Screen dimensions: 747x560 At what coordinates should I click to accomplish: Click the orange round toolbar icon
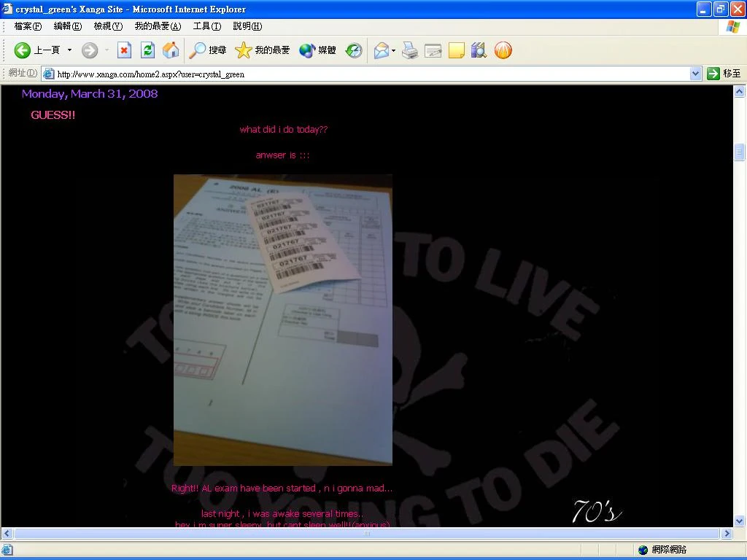coord(503,50)
